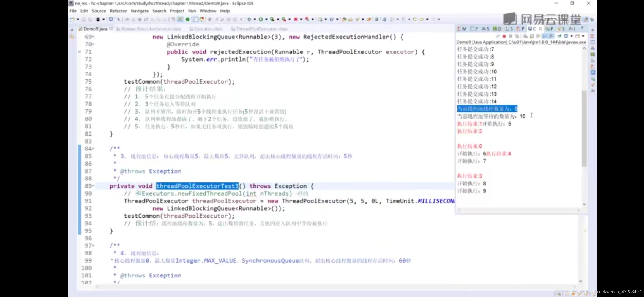
Task: Expand the Open Console dropdown arrow
Action: pyautogui.click(x=583, y=36)
